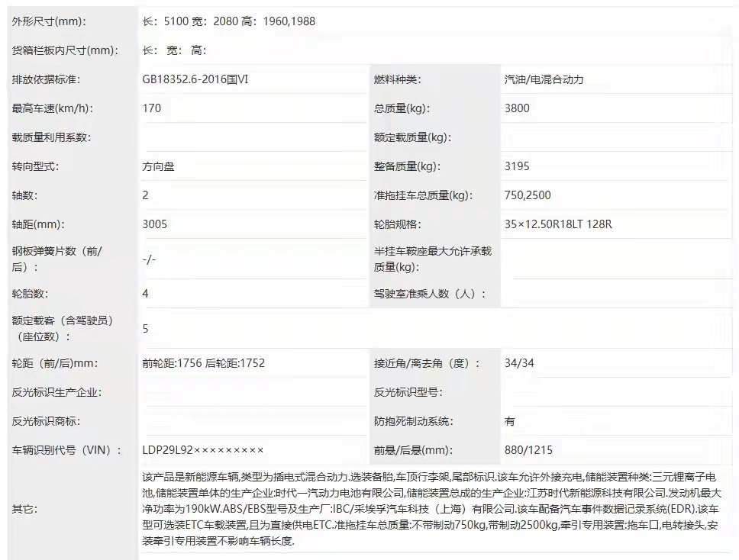This screenshot has height=560, width=739.
Task: Click the 燃料种类 label
Action: pyautogui.click(x=397, y=79)
